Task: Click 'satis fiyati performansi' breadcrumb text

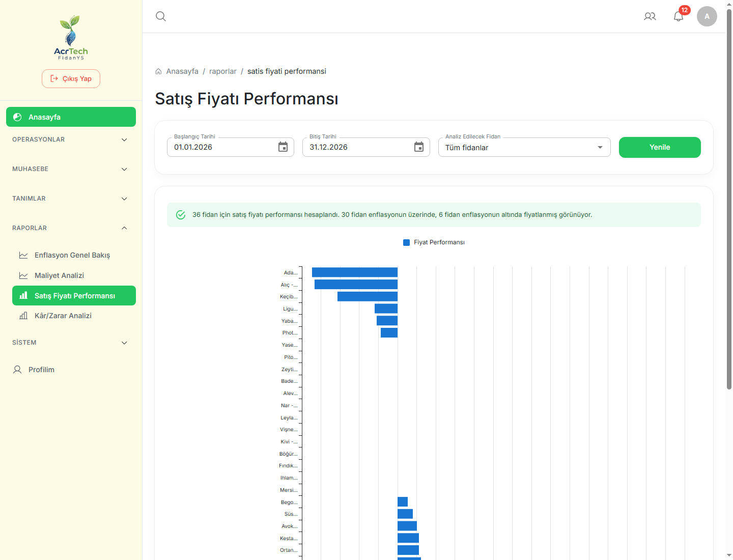Action: pyautogui.click(x=287, y=71)
